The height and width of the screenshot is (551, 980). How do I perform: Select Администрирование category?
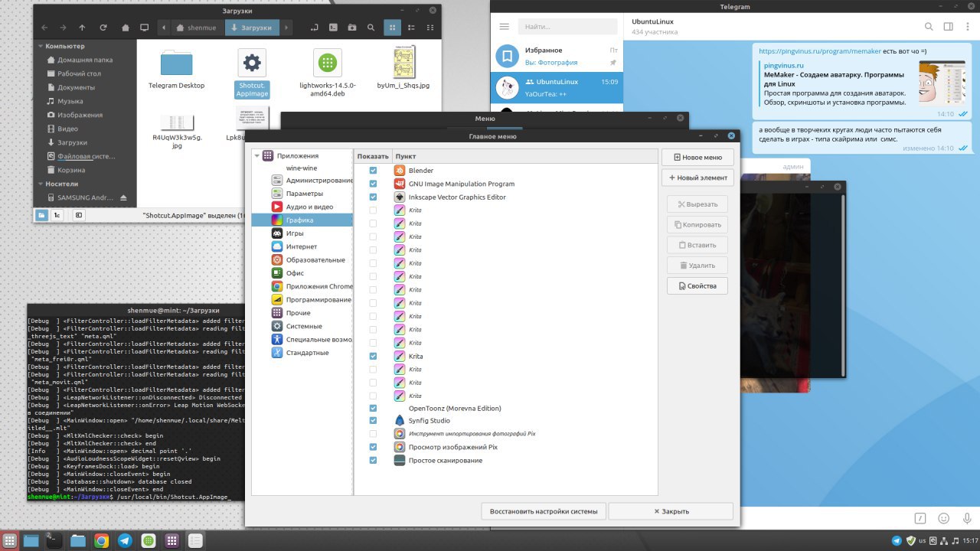(x=312, y=181)
